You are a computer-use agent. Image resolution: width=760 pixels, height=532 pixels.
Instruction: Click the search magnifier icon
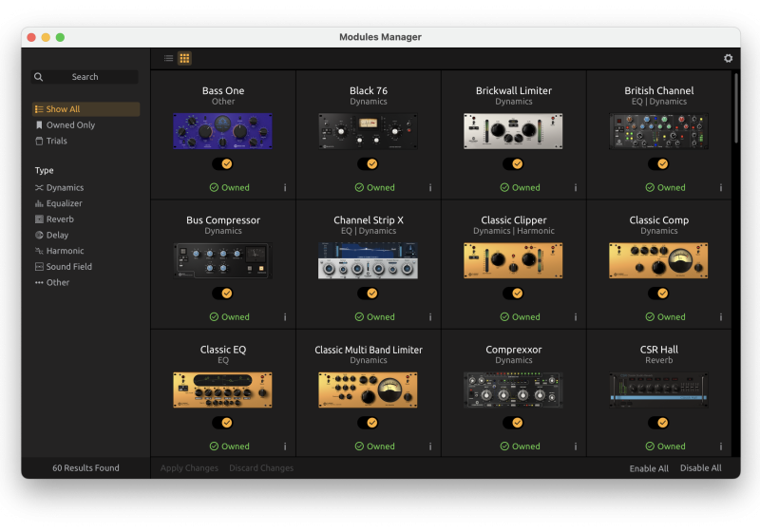[x=39, y=77]
